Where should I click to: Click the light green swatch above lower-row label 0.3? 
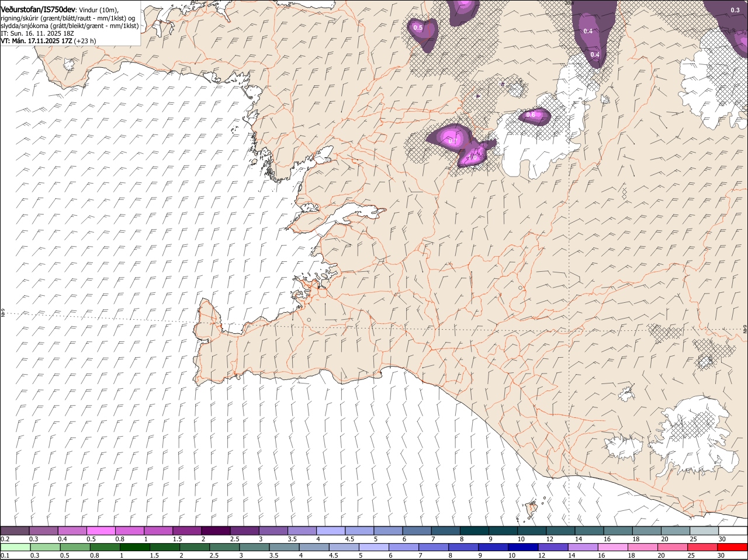pos(46,547)
